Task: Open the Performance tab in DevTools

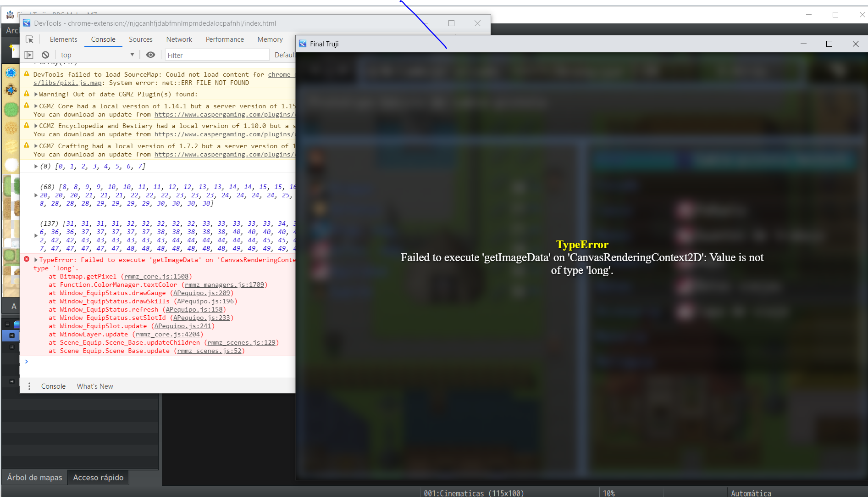Action: tap(225, 39)
